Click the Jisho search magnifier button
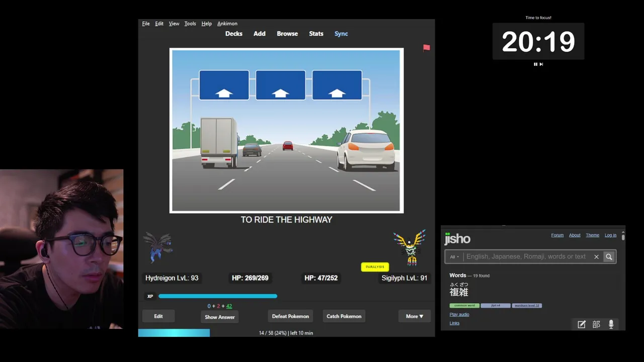Viewport: 644px width, 362px height. click(609, 256)
